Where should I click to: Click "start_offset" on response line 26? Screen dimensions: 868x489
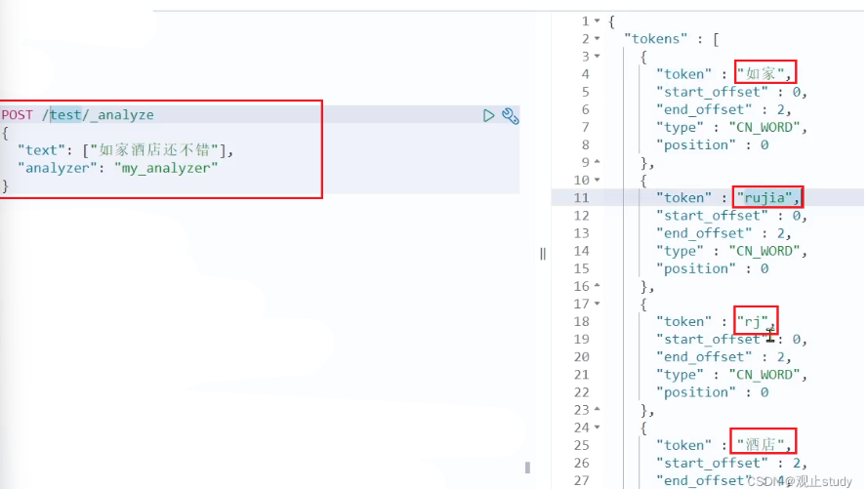pos(712,463)
